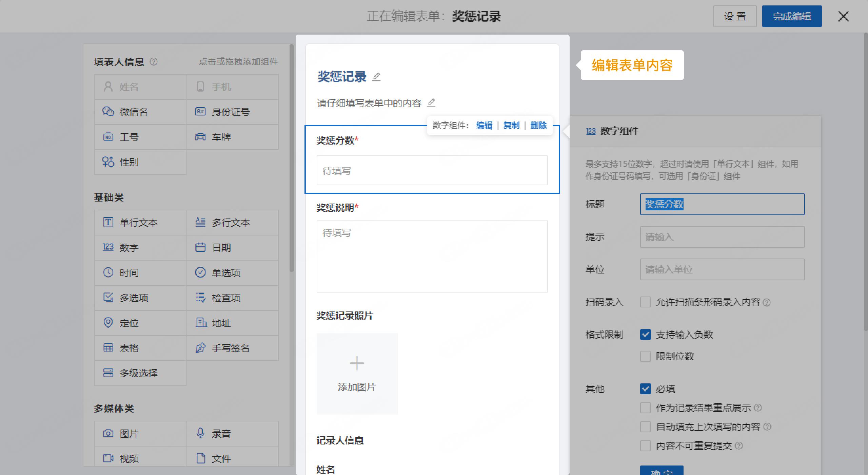Add the 性别 component
868x475 pixels.
coord(128,162)
